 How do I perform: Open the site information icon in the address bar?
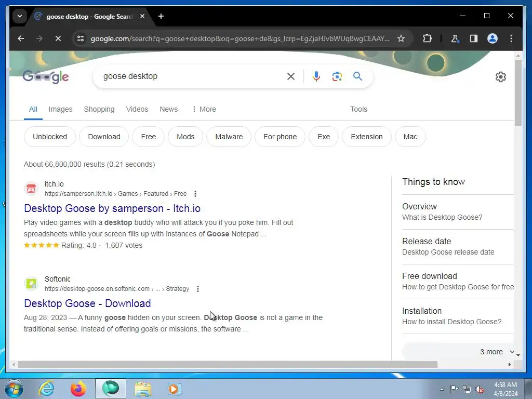tap(81, 38)
